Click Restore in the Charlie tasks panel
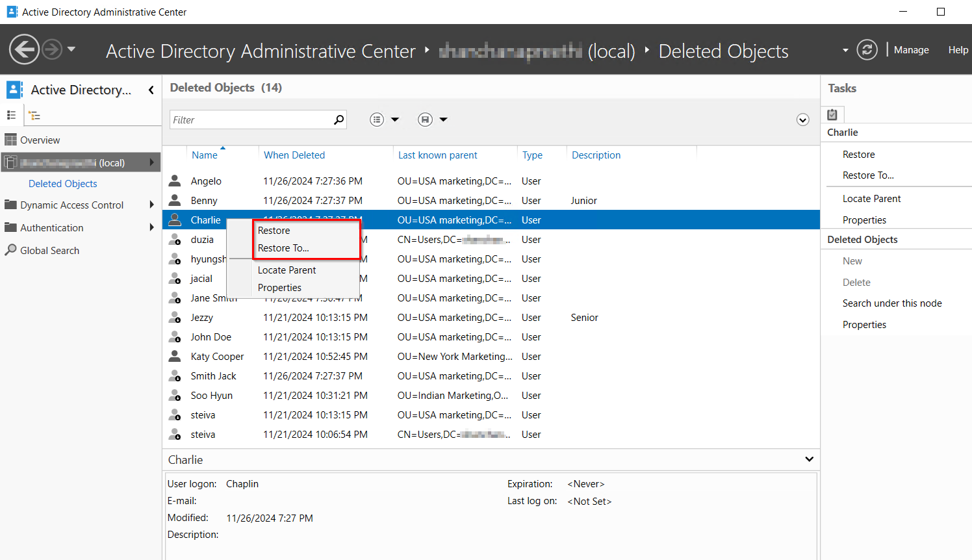Screen dimensions: 972x560 (860, 154)
